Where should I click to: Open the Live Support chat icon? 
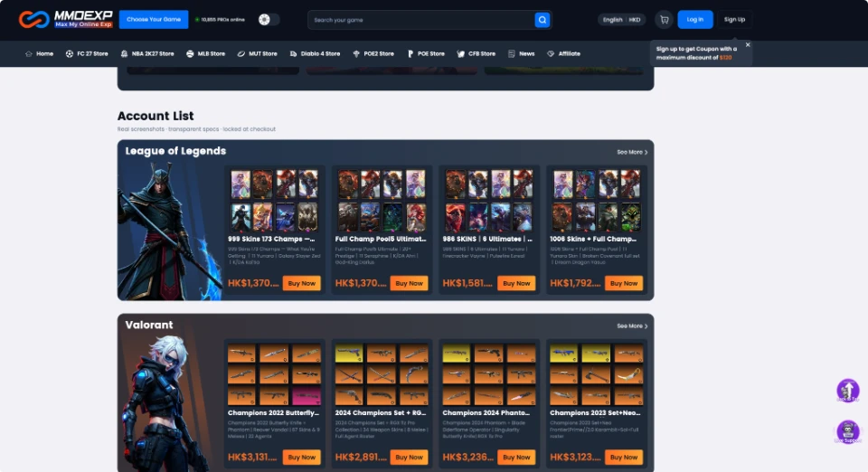coord(847,432)
